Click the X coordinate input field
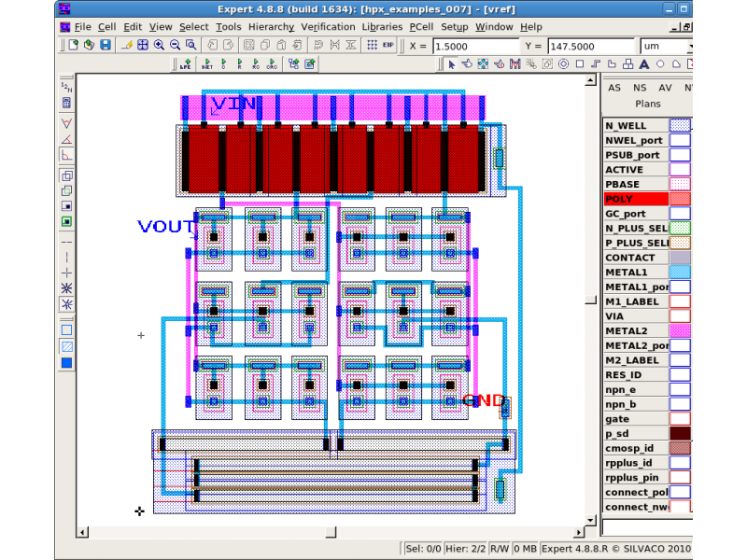This screenshot has height=560, width=747. click(x=475, y=46)
